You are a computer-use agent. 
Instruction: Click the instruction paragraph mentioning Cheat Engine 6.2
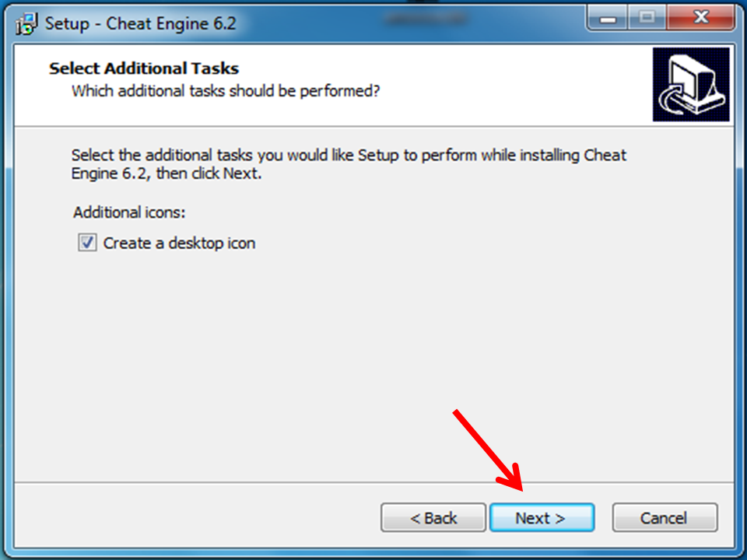(349, 164)
